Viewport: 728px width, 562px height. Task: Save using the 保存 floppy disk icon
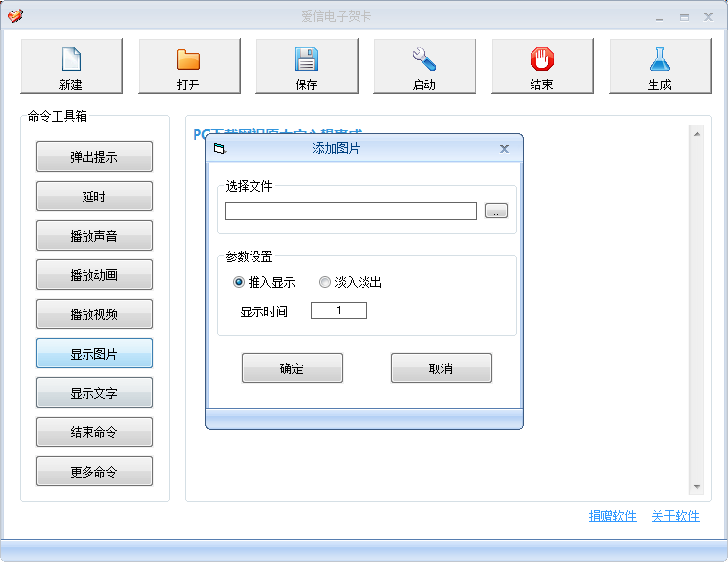tap(307, 59)
